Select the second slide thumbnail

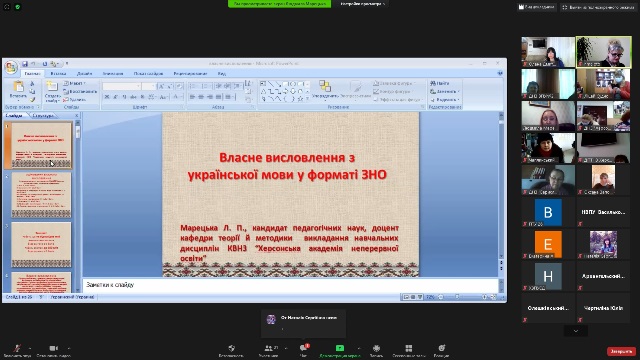[x=41, y=195]
